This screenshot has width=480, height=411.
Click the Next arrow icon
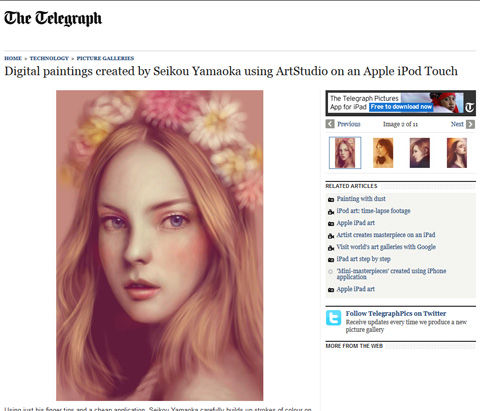pos(470,124)
